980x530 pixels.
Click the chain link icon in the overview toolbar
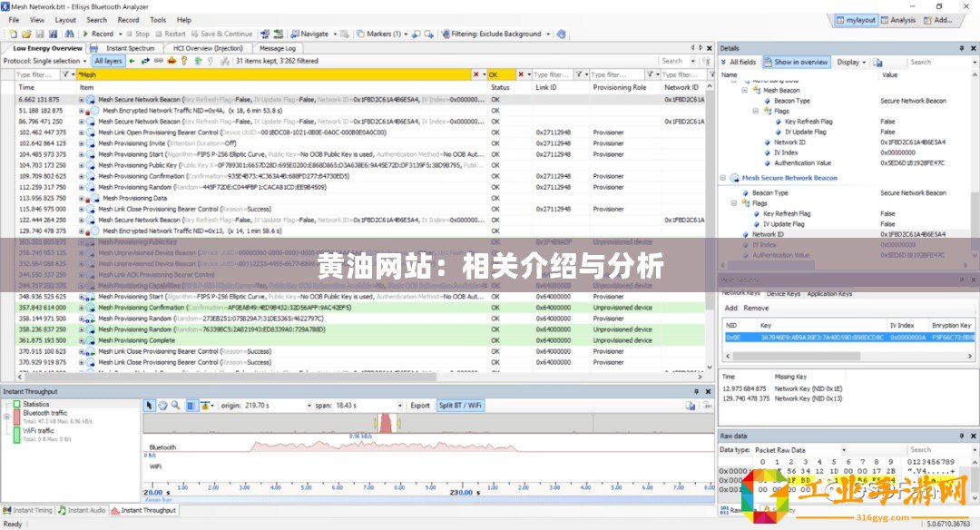[x=159, y=61]
